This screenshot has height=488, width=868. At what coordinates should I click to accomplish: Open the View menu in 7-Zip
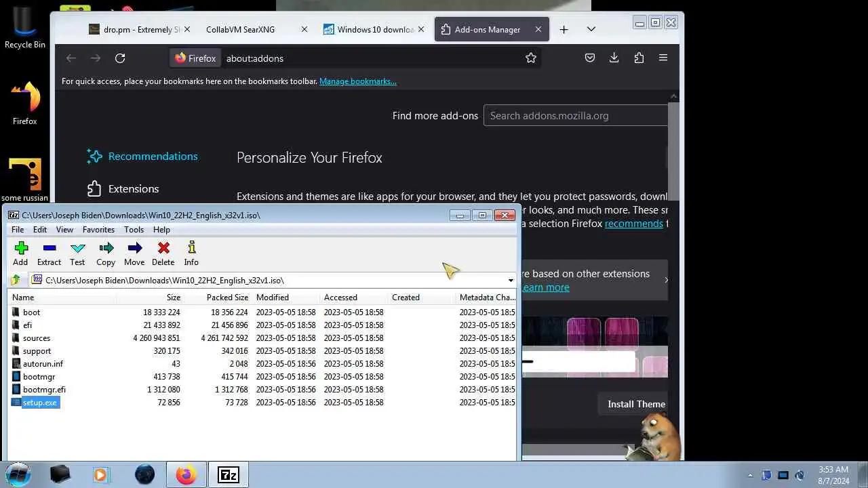pos(64,230)
